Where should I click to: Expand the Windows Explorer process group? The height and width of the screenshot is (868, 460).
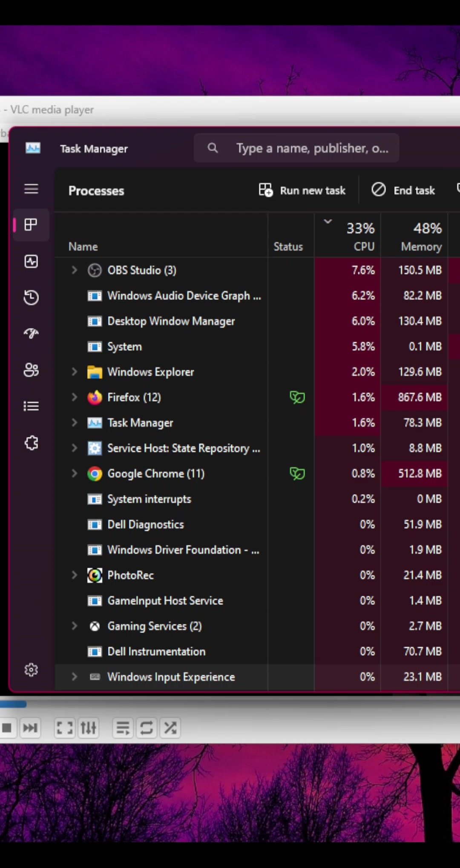coord(75,372)
